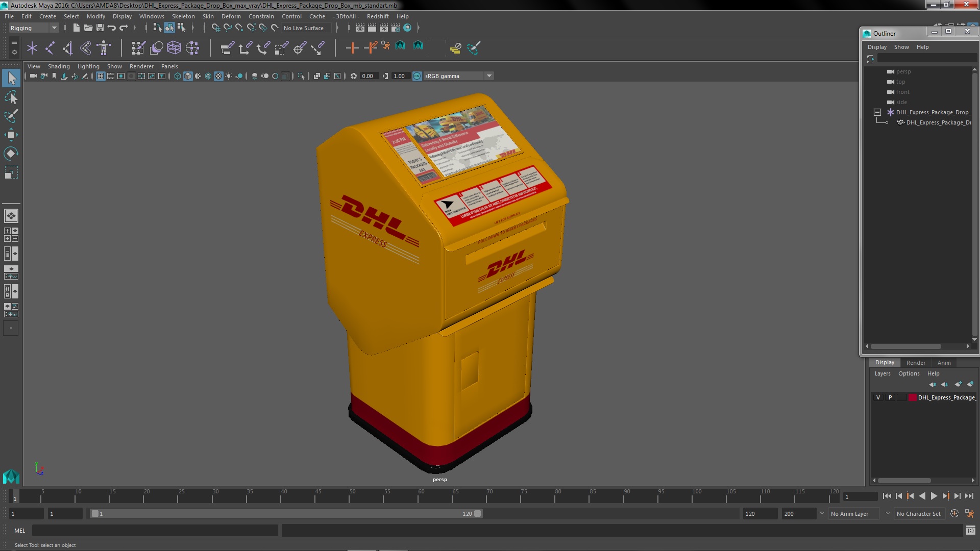Open the Constrain menu

click(261, 16)
